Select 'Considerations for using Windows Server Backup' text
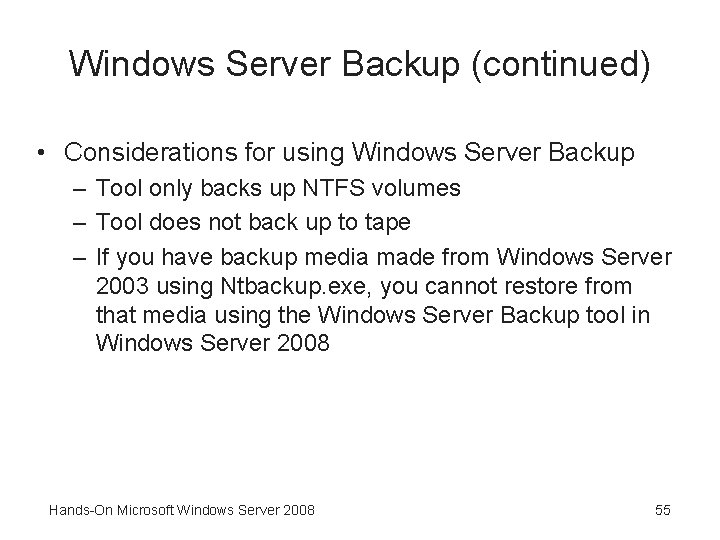 pyautogui.click(x=349, y=153)
